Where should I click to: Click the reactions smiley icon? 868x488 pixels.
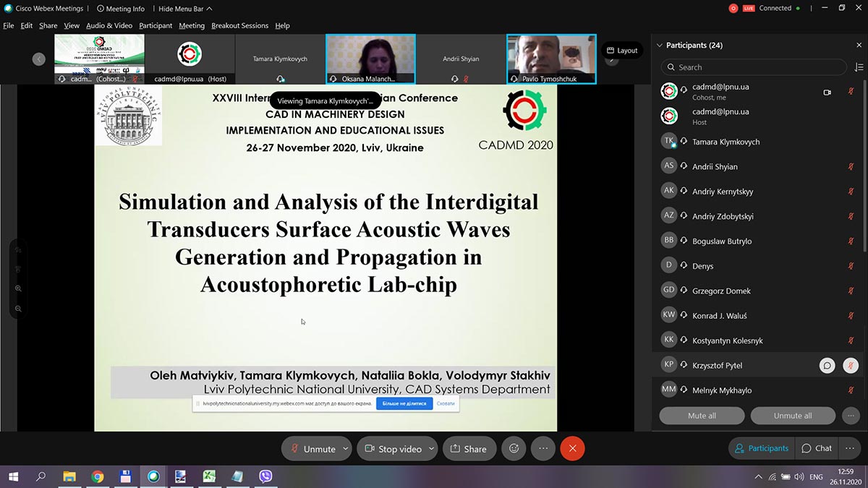[x=514, y=448]
